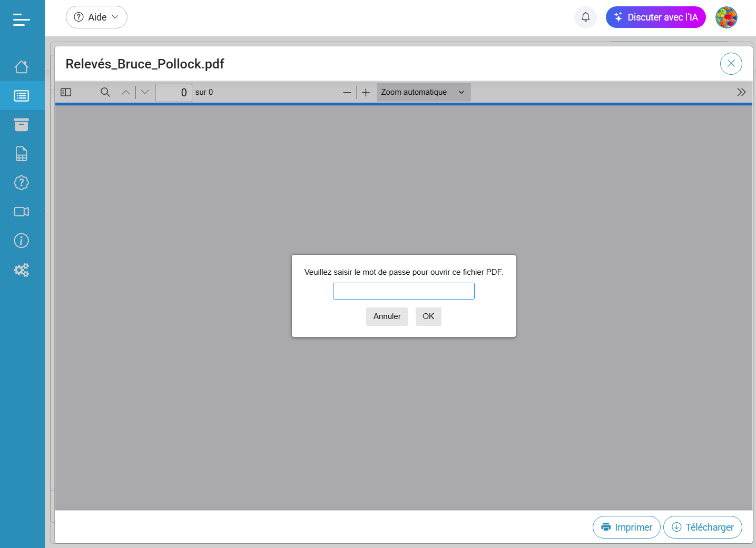
Task: Click the PDF zoom in plus button
Action: coord(366,92)
